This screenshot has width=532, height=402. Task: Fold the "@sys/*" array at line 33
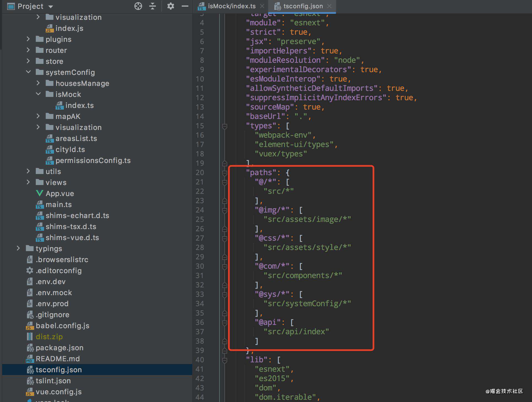(224, 295)
